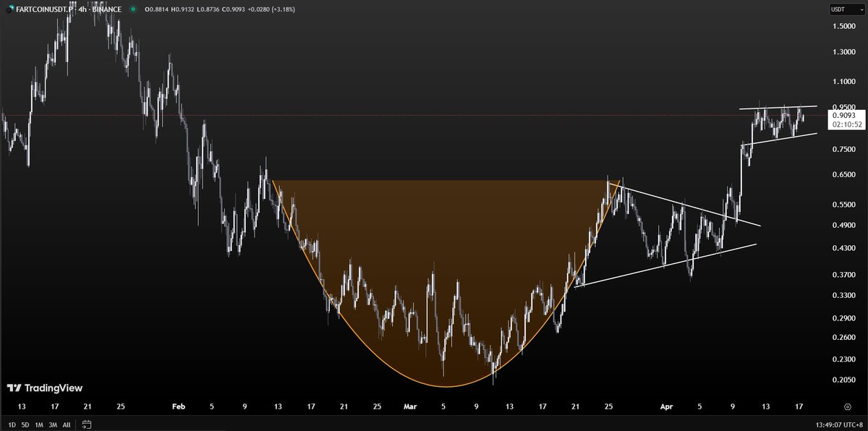Click the green market status dot

(x=132, y=9)
